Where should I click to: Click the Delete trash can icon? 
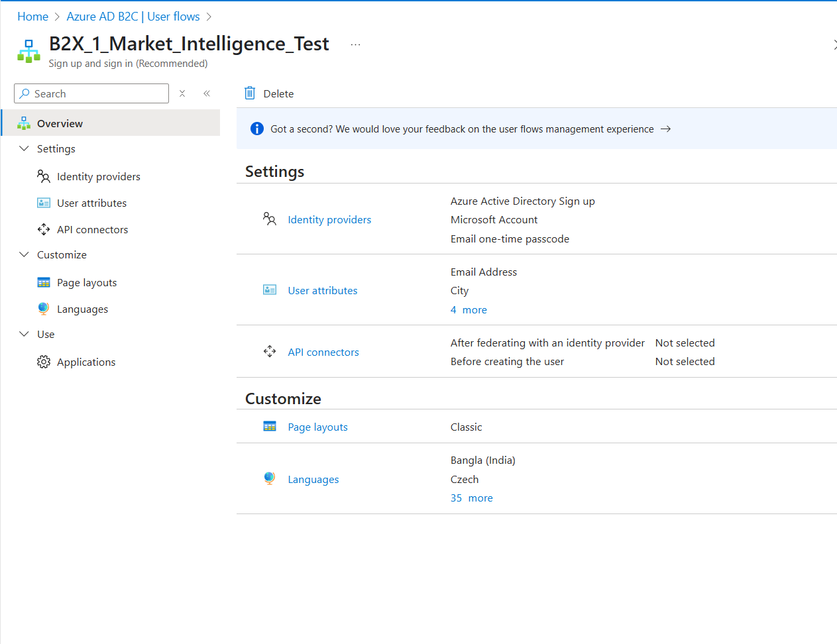250,93
